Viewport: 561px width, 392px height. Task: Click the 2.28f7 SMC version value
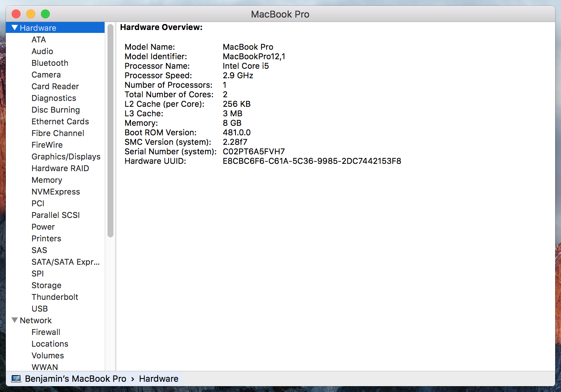click(x=235, y=142)
